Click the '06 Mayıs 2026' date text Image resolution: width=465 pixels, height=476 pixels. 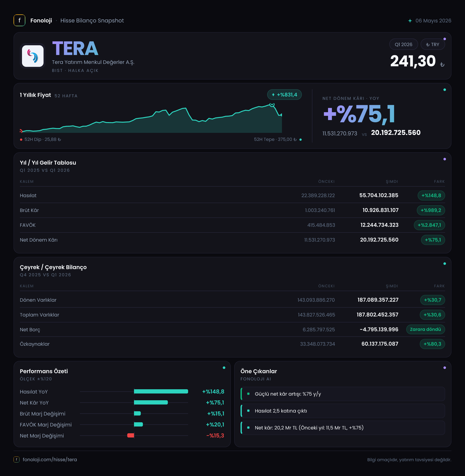click(x=433, y=21)
